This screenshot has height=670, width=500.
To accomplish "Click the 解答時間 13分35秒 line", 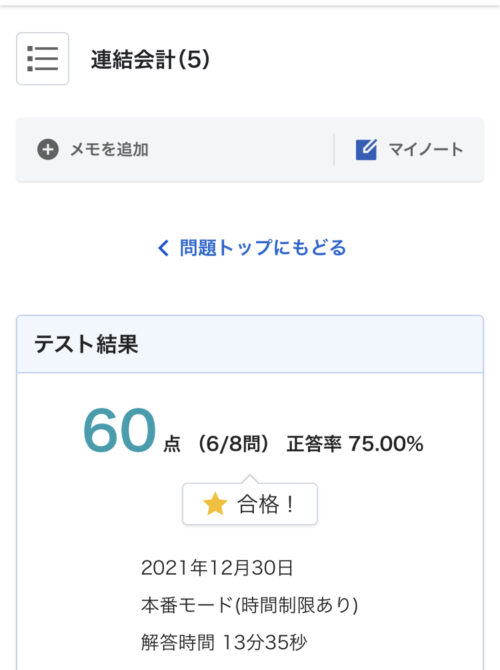I will pyautogui.click(x=224, y=642).
